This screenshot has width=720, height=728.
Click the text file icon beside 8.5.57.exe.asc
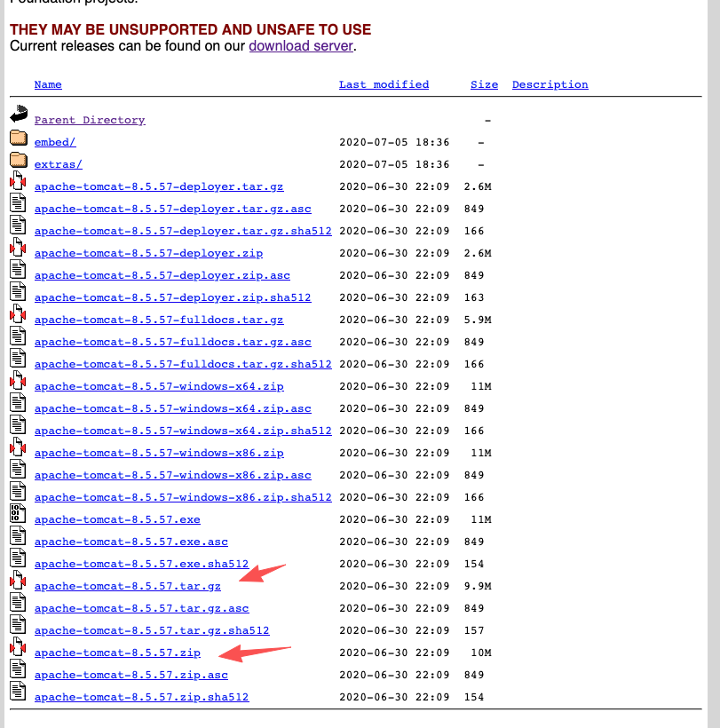(x=18, y=535)
